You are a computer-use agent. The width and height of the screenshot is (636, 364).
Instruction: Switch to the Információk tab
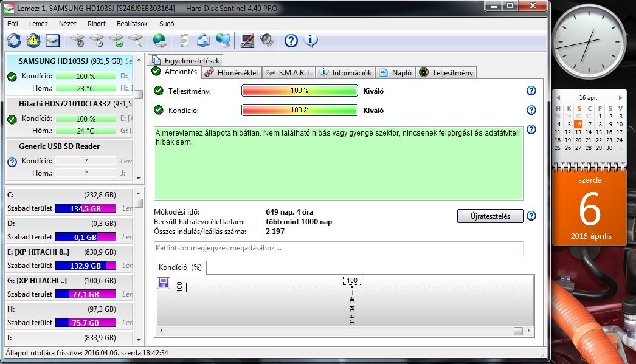click(x=345, y=73)
